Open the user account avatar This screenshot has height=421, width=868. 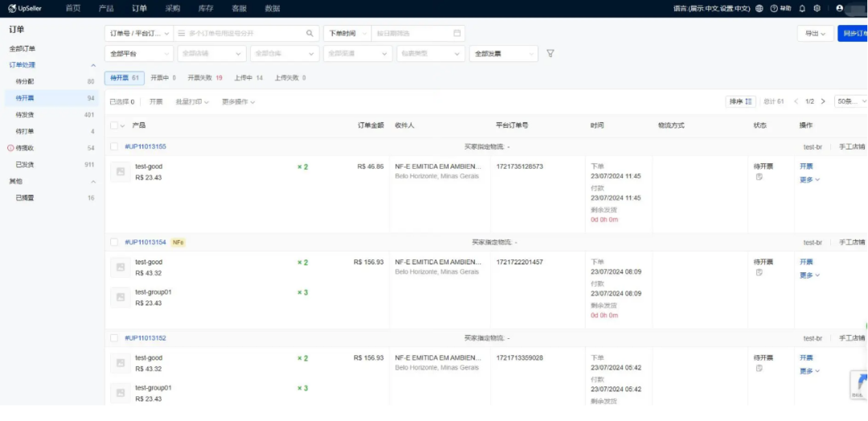(840, 8)
